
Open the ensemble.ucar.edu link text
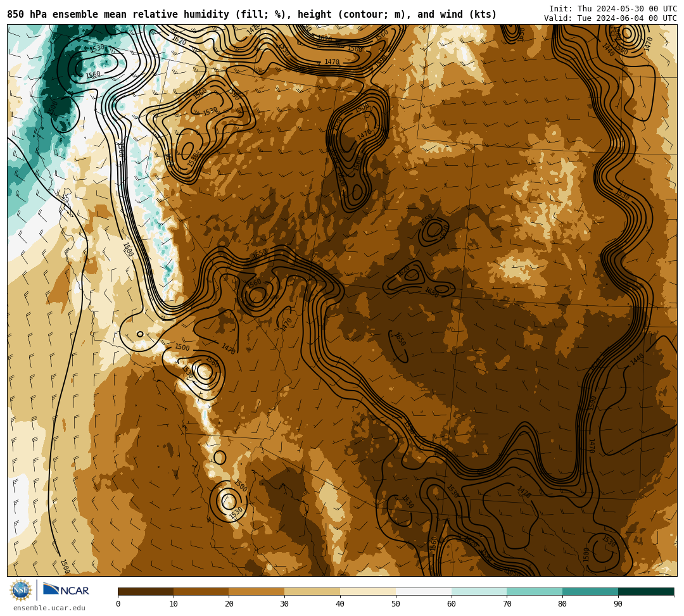coord(49,608)
